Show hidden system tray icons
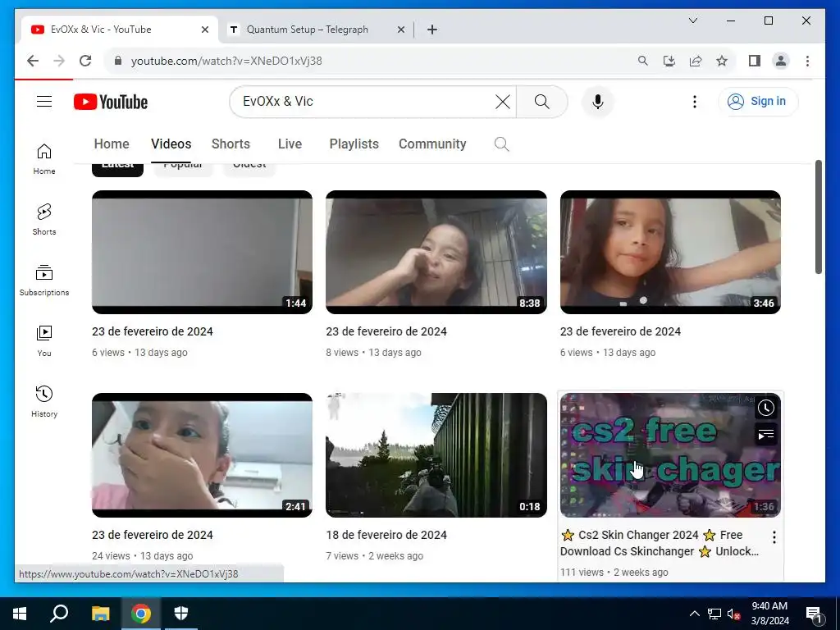Screen dimensions: 840x630 coord(694,614)
